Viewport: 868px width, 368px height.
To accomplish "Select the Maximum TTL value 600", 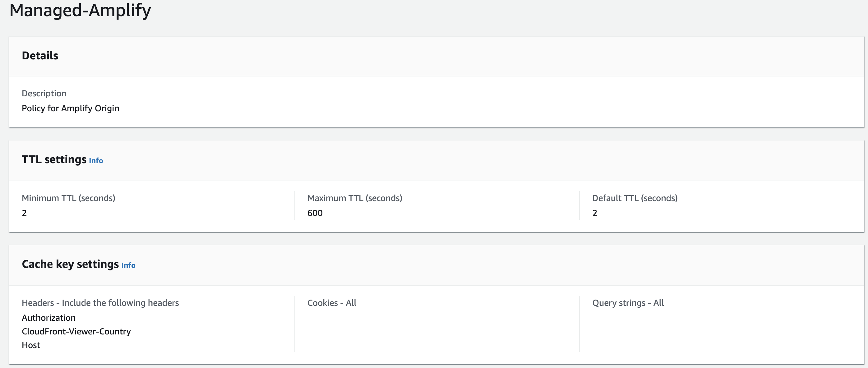I will click(315, 213).
